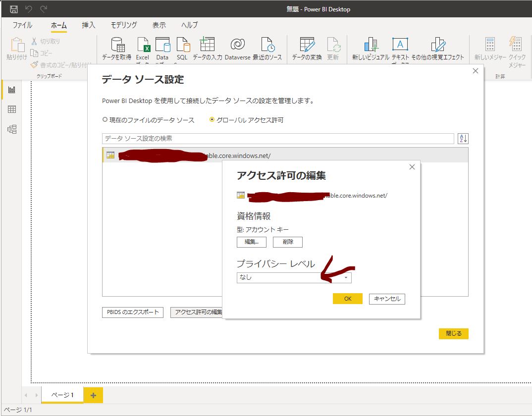Click the データ ソース設定の検索 search field
The width and height of the screenshot is (532, 416).
(277, 139)
